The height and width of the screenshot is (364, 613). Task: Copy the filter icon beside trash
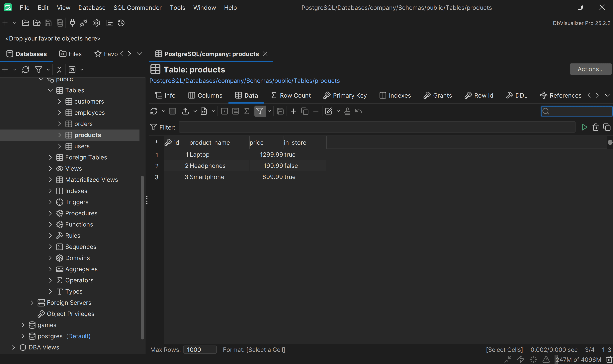pyautogui.click(x=607, y=127)
